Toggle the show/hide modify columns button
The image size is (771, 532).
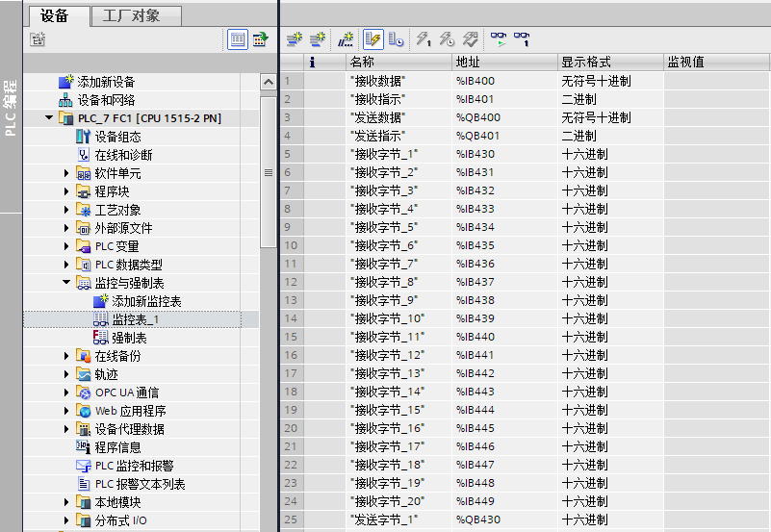[x=373, y=39]
